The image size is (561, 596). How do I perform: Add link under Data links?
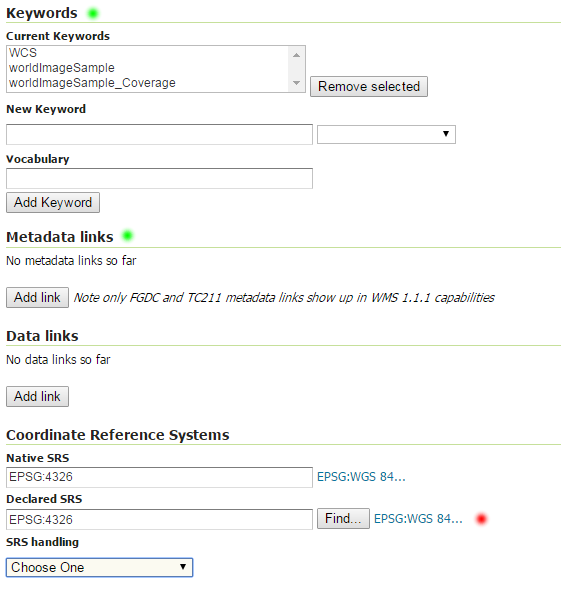[37, 396]
